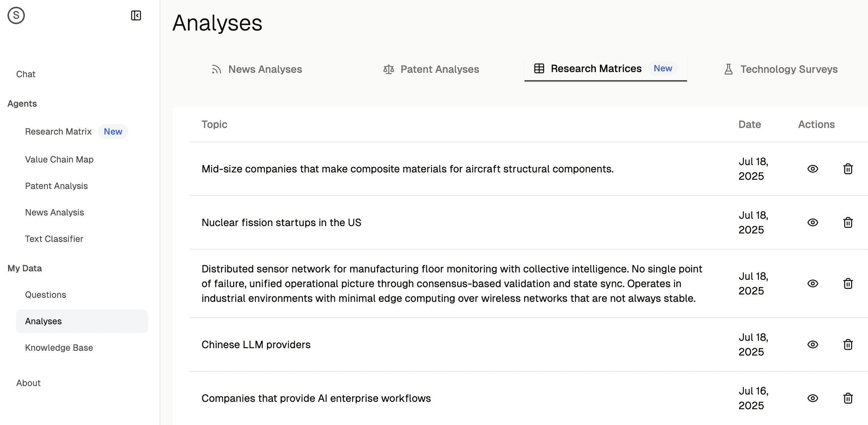Delete the composite materials aircraft analysis
This screenshot has height=425, width=868.
click(x=848, y=169)
